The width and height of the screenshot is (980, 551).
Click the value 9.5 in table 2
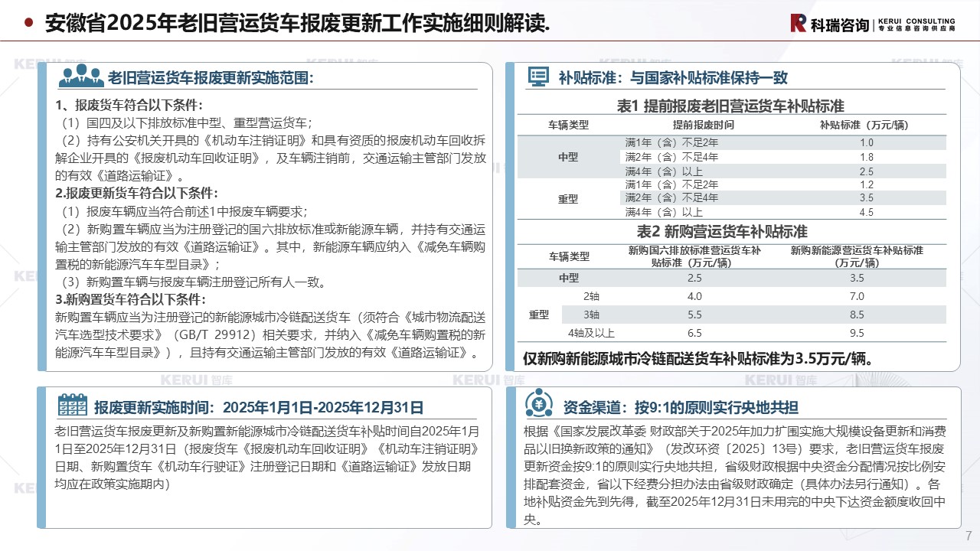click(857, 333)
